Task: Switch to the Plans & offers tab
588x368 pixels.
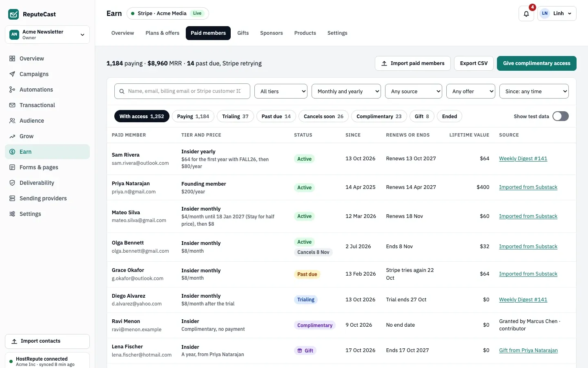Action: (163, 33)
